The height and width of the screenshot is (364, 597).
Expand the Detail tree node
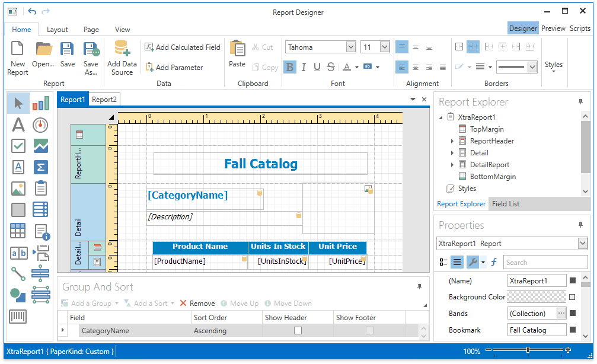tap(452, 153)
